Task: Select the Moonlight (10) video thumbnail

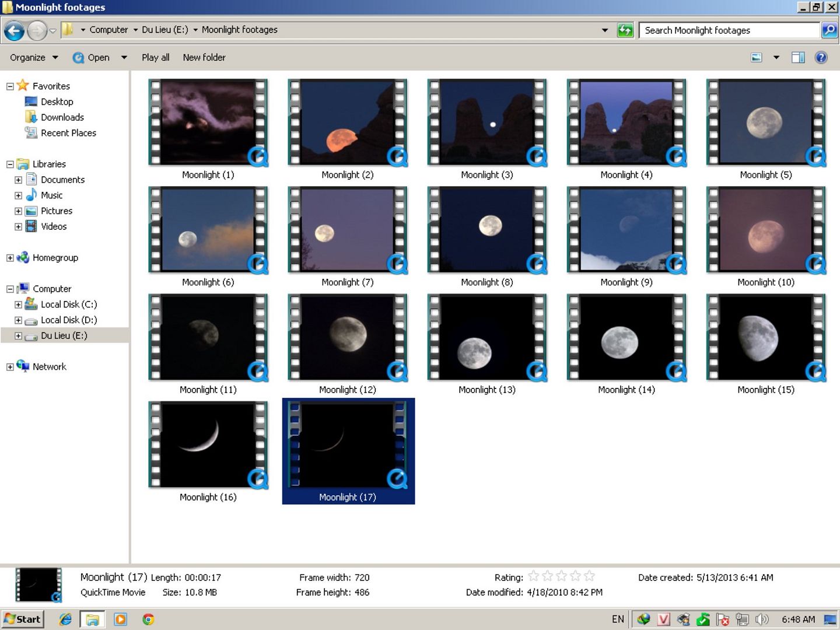Action: (766, 230)
